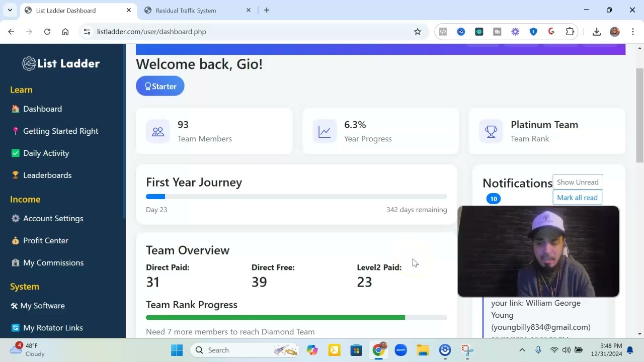
Task: Click the browser home button
Action: (65, 32)
